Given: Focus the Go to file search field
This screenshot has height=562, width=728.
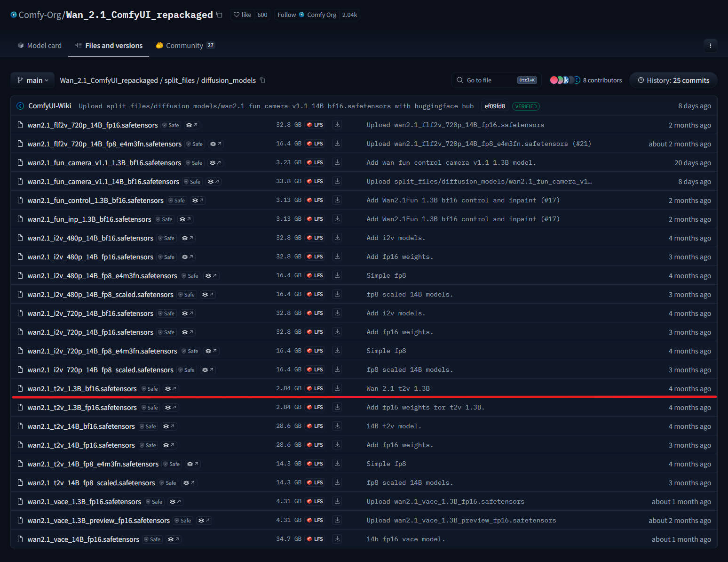Looking at the screenshot, I should (496, 80).
